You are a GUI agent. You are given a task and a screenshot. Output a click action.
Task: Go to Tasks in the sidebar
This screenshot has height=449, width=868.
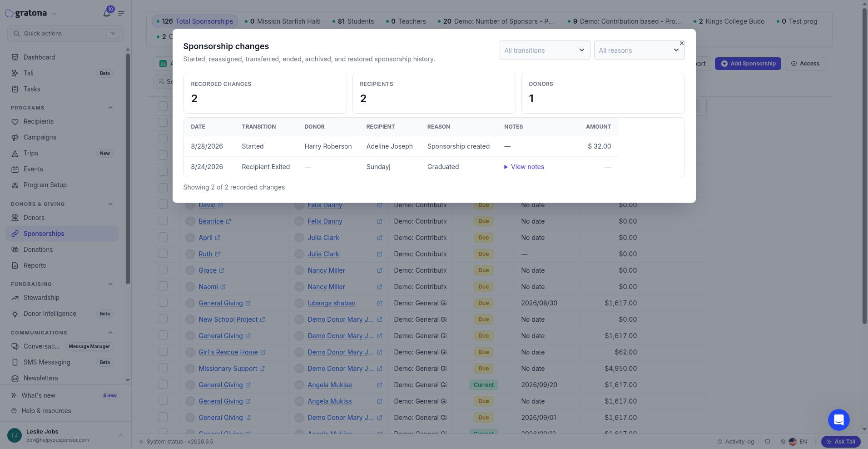(63, 89)
